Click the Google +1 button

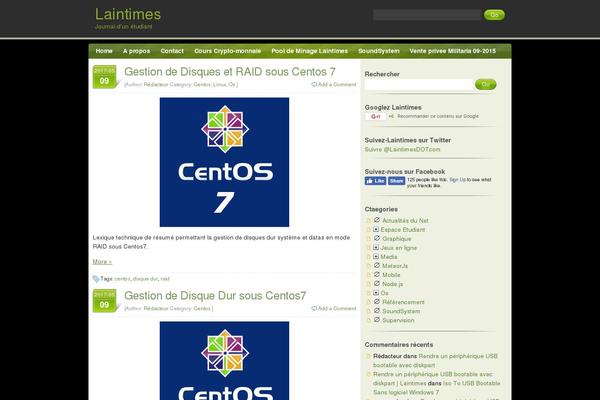click(x=375, y=116)
